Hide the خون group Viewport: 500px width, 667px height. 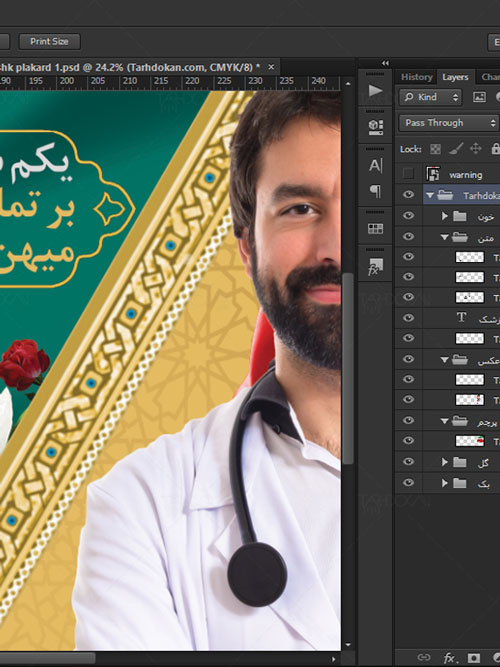coord(409,215)
